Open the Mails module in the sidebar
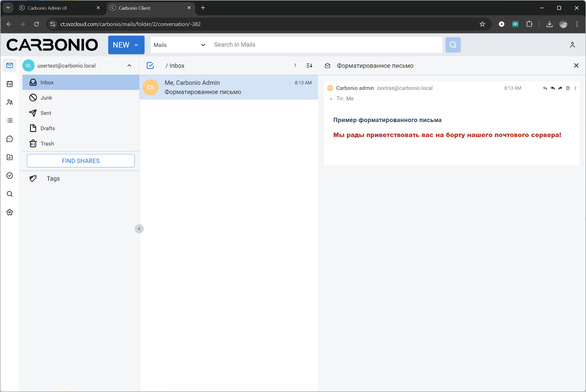This screenshot has height=392, width=586. tap(10, 66)
